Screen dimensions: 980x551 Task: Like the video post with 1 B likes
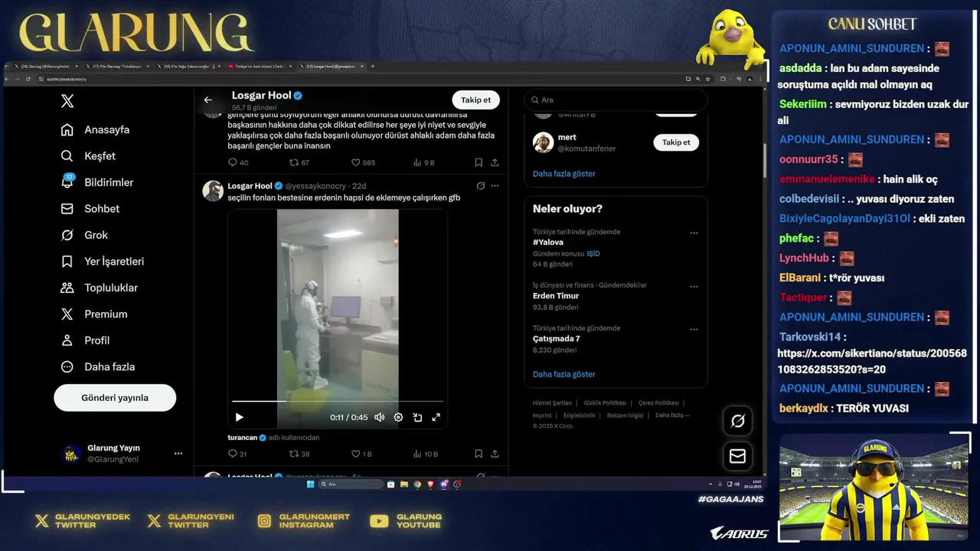361,454
